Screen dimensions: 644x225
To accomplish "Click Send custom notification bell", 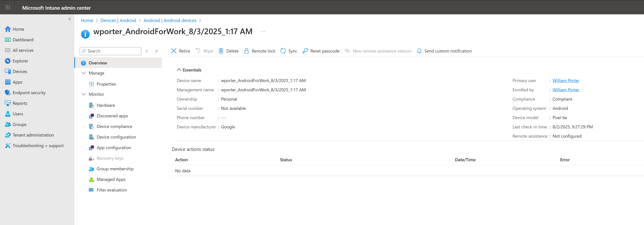I will tap(444, 51).
